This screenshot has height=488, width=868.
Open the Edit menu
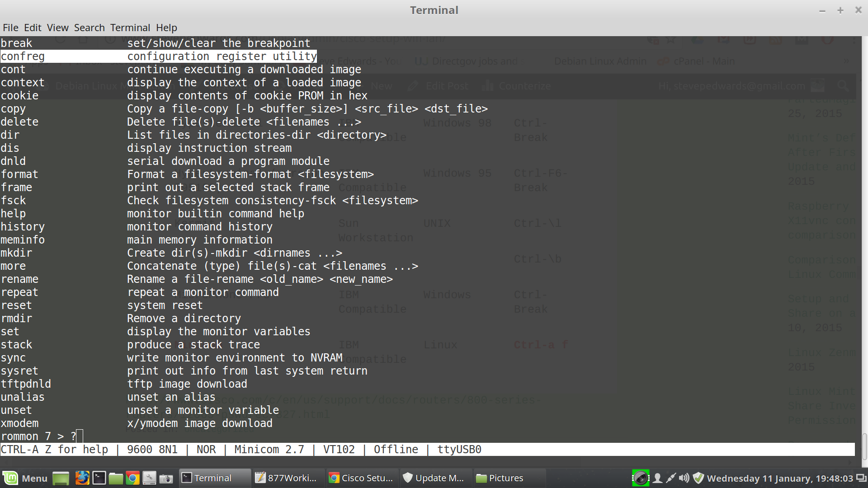coord(33,28)
